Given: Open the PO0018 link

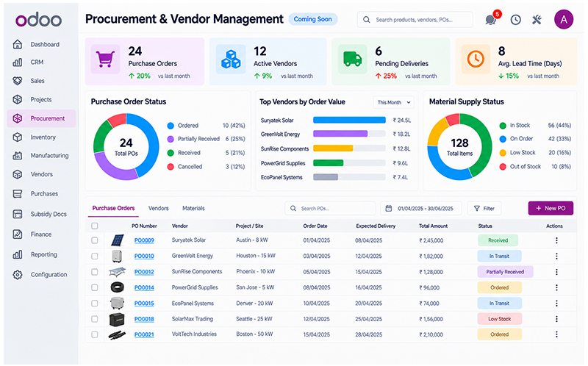Looking at the screenshot, I should click(x=144, y=319).
